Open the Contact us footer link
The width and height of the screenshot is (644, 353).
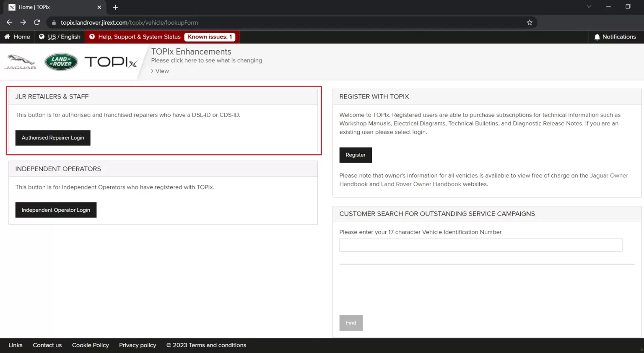[x=47, y=345]
